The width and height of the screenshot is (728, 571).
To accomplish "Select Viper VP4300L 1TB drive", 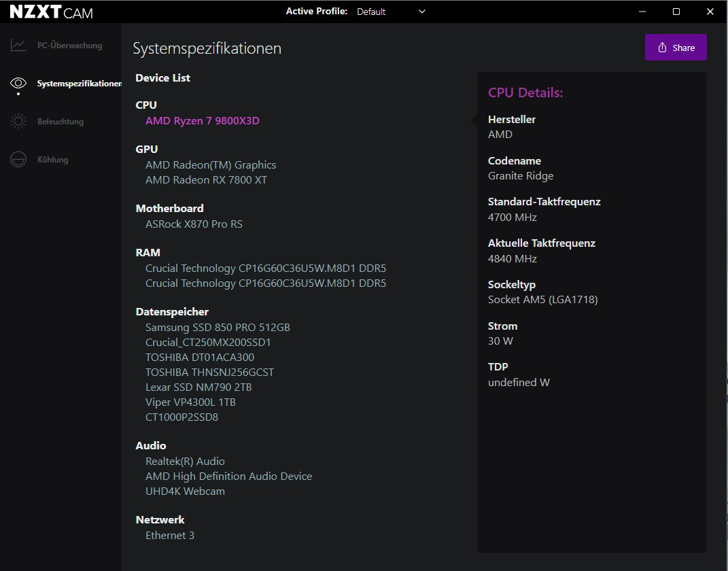I will click(190, 402).
